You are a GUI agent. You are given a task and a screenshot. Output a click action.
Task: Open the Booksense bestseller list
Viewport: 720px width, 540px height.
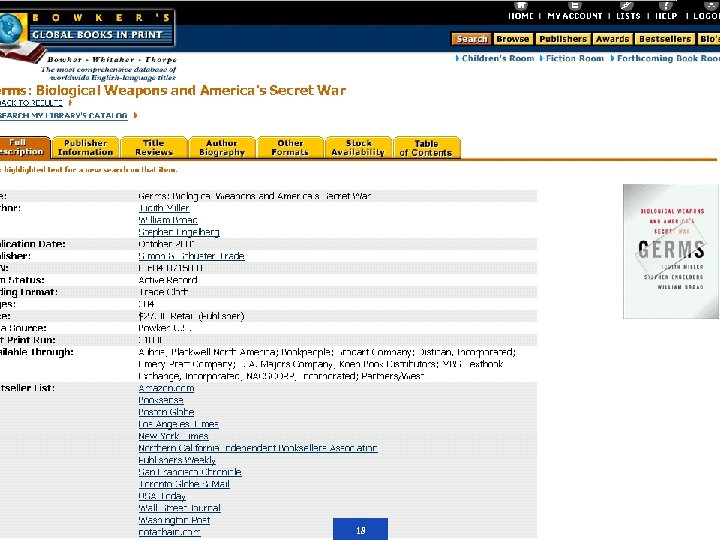coord(161,400)
